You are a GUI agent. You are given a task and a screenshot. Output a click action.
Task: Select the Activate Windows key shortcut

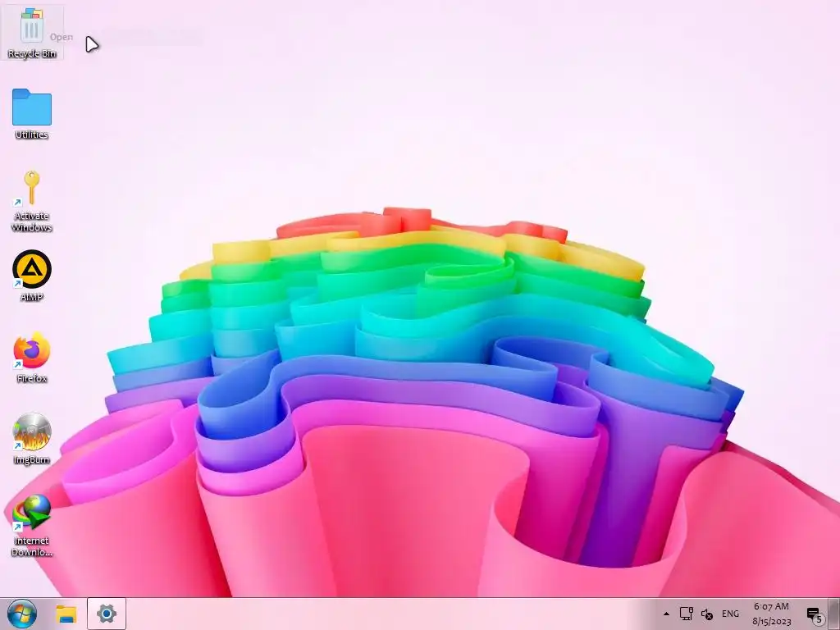point(32,201)
